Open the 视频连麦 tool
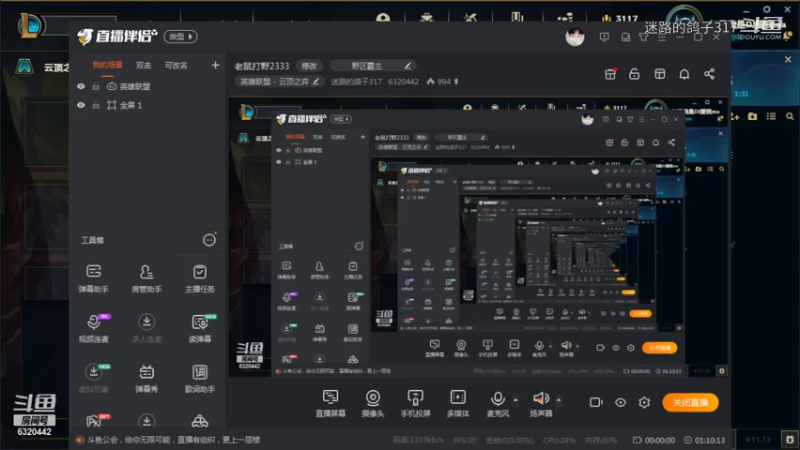The image size is (800, 450). [x=93, y=328]
